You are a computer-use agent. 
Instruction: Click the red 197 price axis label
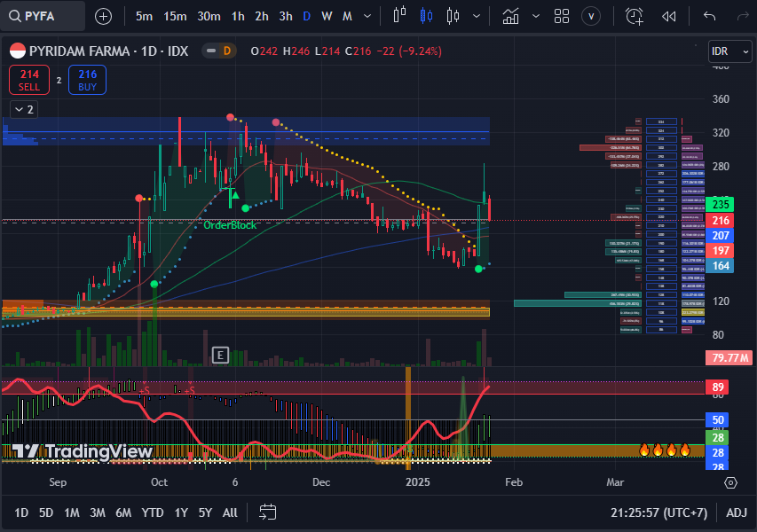(x=720, y=250)
